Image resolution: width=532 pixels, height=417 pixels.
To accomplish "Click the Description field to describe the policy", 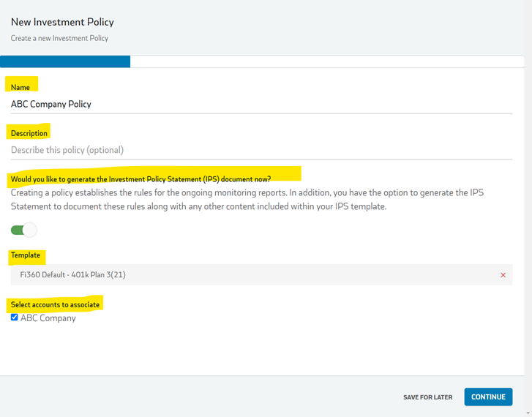I will pos(261,150).
